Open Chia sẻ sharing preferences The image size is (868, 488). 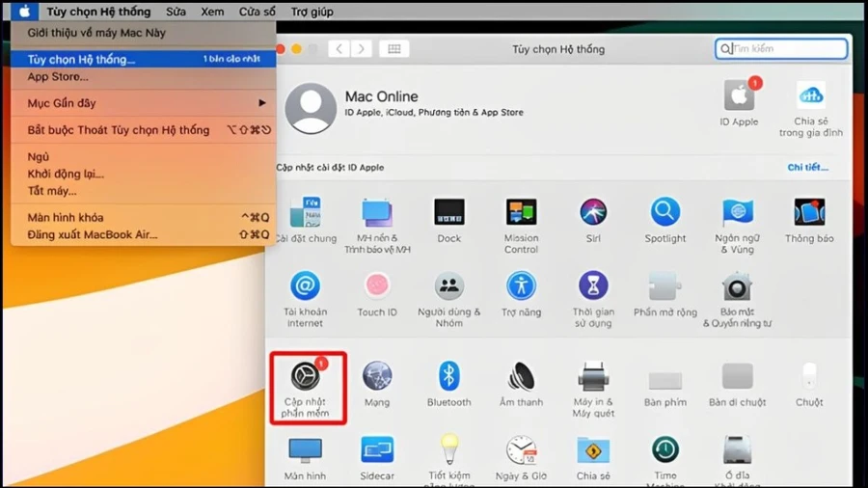click(593, 458)
